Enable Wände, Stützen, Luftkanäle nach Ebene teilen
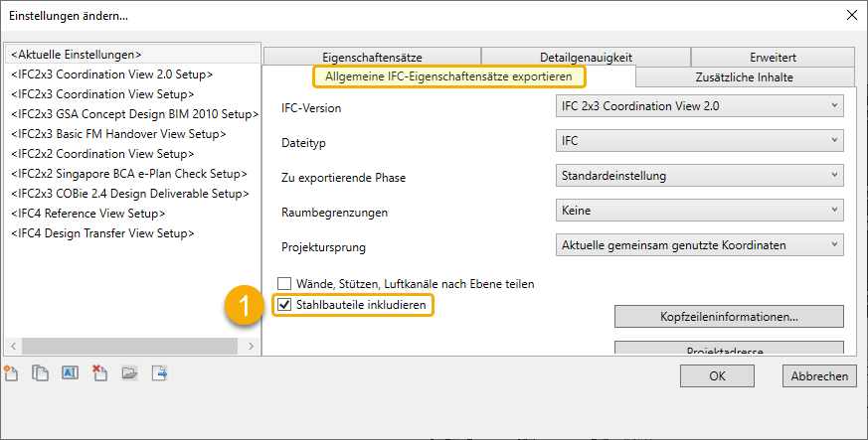 pos(284,284)
